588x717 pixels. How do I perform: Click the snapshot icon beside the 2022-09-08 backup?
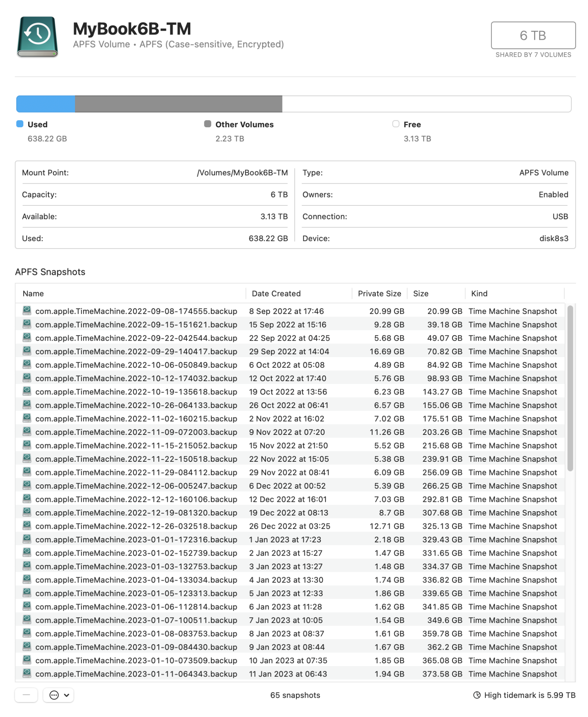27,310
